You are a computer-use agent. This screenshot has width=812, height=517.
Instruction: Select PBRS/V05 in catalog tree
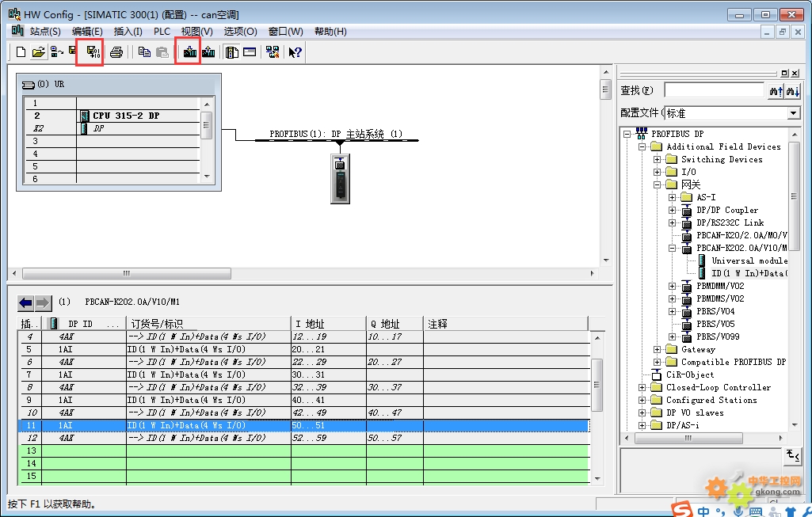pos(715,324)
